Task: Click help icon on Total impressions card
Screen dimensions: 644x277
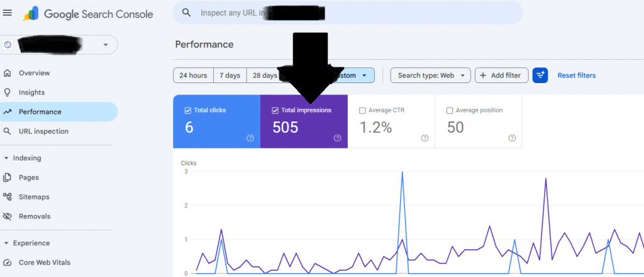Action: pos(337,138)
